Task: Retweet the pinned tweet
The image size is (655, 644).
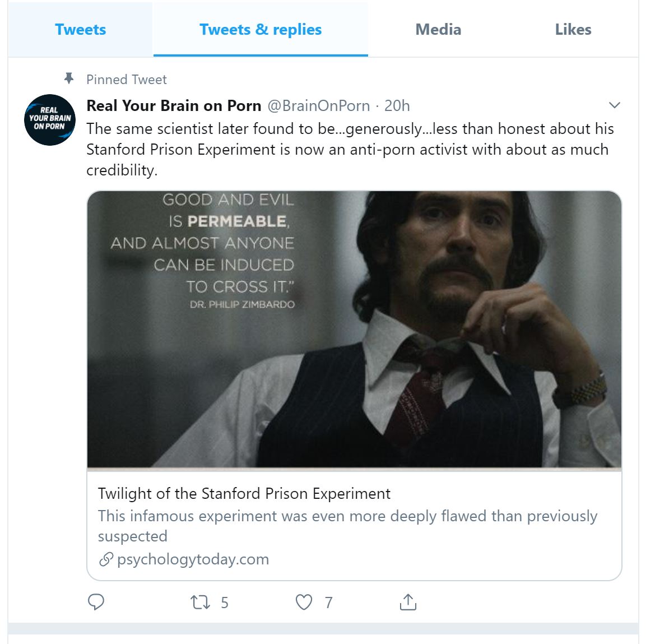Action: click(200, 603)
